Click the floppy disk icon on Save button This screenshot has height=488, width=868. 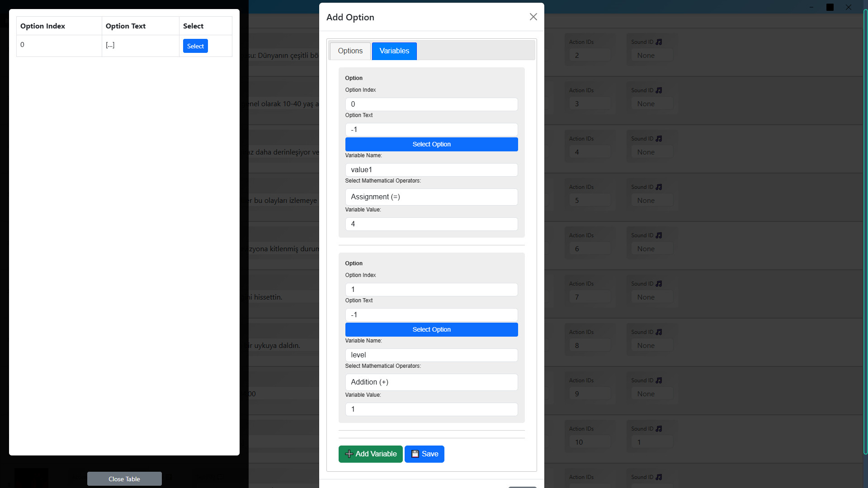coord(415,454)
